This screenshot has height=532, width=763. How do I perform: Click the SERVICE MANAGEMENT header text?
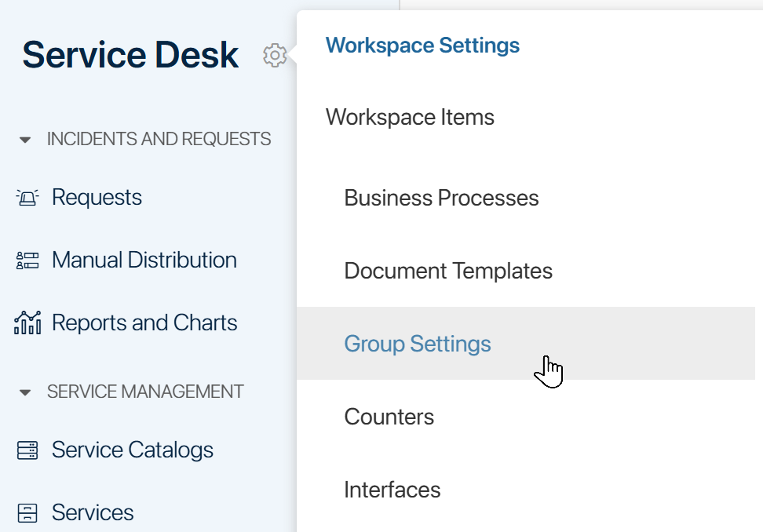tap(145, 392)
